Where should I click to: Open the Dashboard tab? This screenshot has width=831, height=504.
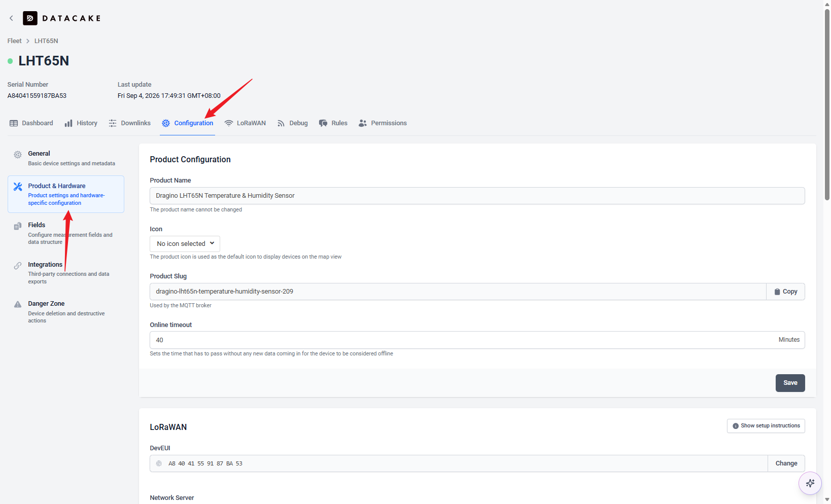pos(31,123)
